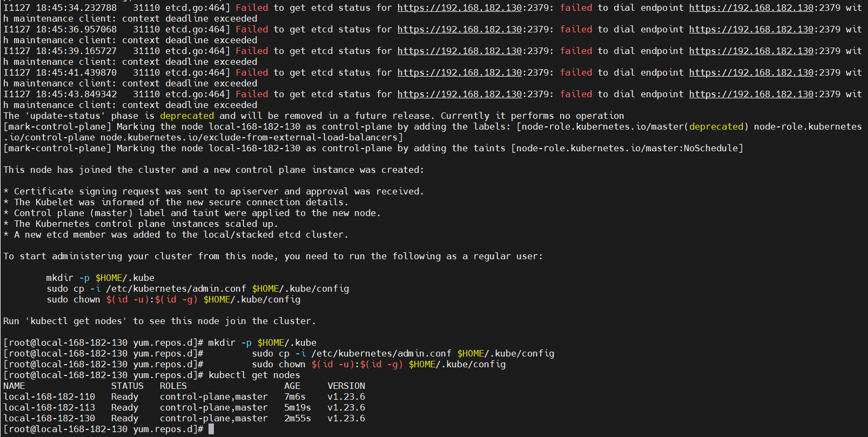Screen dimensions: 868x437
Task: Click indented 'sudo cp -i /etc/kubernetes/admin.conf' instruction
Action: [198, 288]
